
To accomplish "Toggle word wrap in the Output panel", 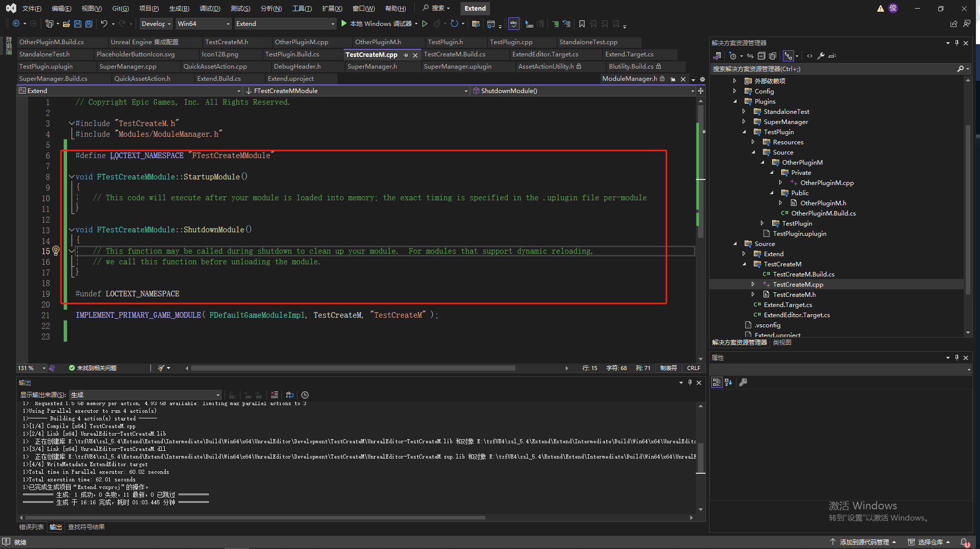I will (290, 395).
